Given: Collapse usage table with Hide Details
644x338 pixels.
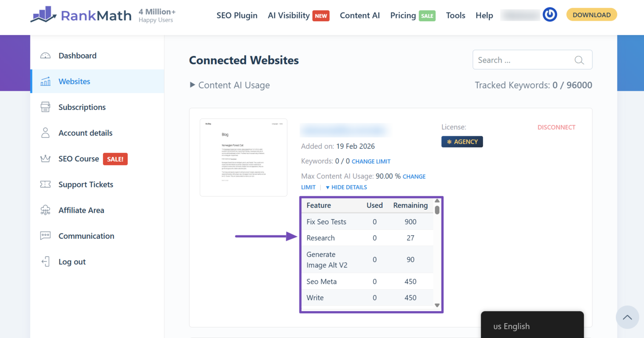Looking at the screenshot, I should pyautogui.click(x=346, y=187).
